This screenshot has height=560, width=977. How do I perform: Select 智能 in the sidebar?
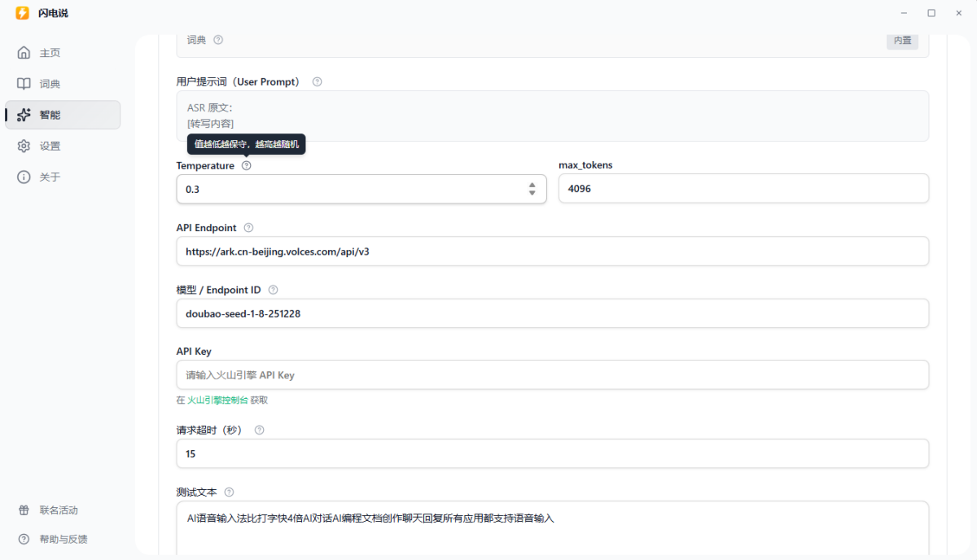(50, 115)
